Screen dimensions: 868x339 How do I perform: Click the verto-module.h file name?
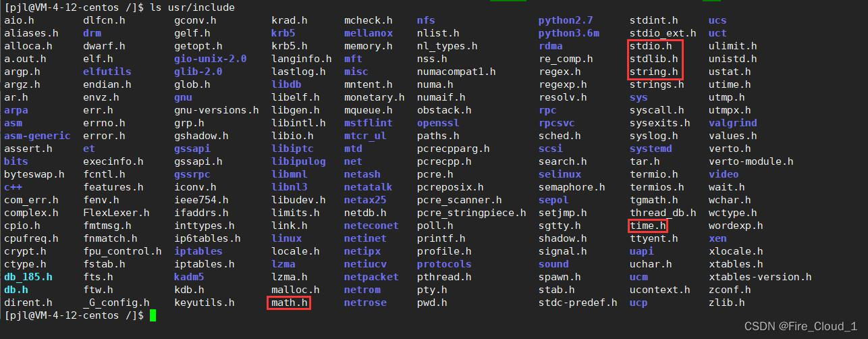[x=751, y=161]
